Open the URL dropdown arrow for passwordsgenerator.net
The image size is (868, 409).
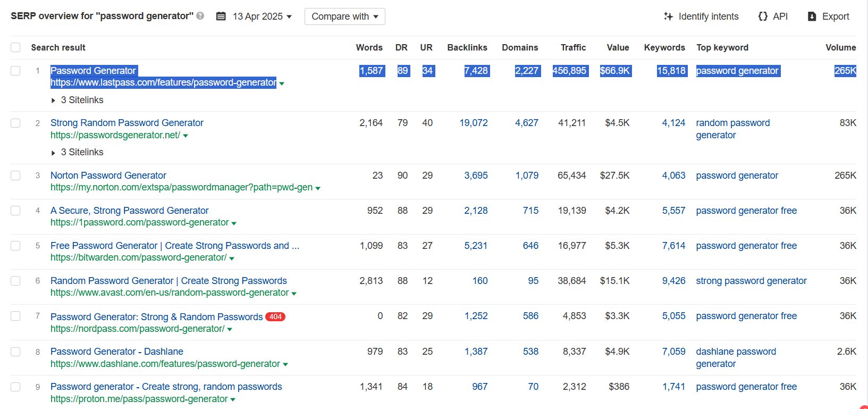coord(186,136)
